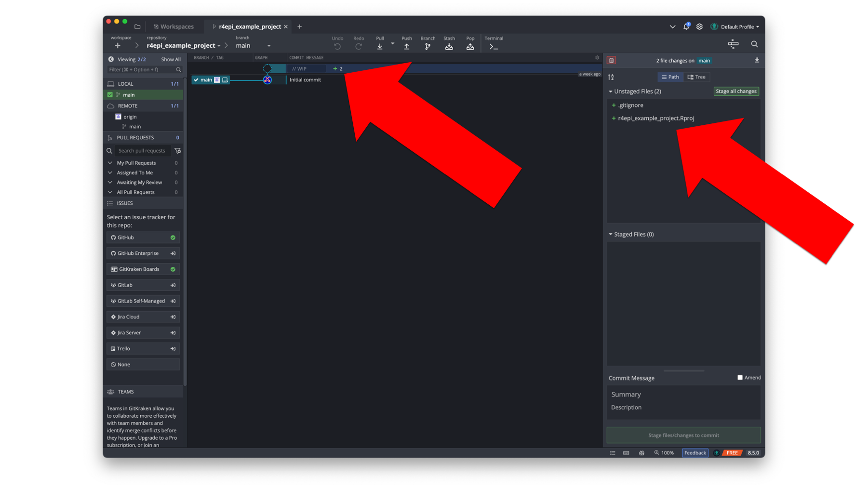Collapse left panel via back arrow icon
The height and width of the screenshot is (488, 868).
pyautogui.click(x=111, y=59)
